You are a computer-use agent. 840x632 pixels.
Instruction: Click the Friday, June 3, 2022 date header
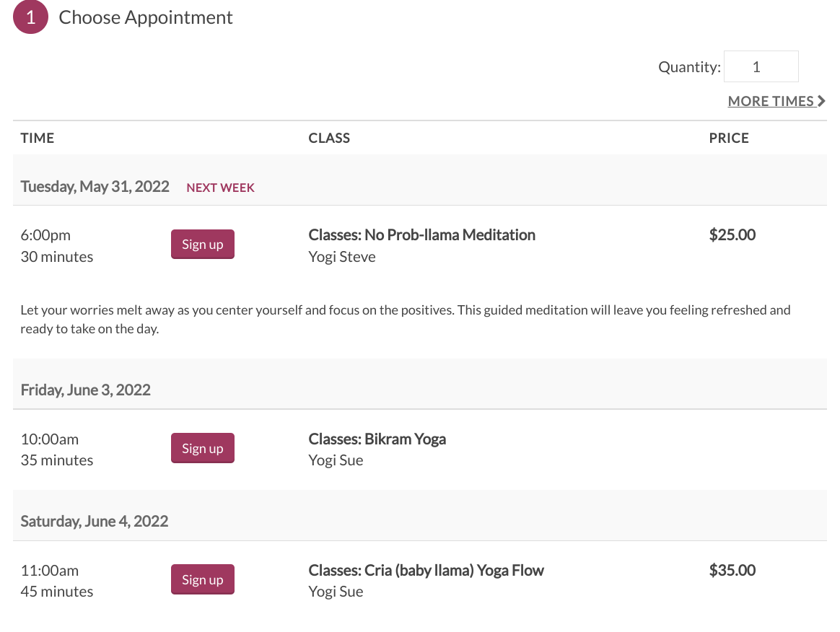point(85,390)
